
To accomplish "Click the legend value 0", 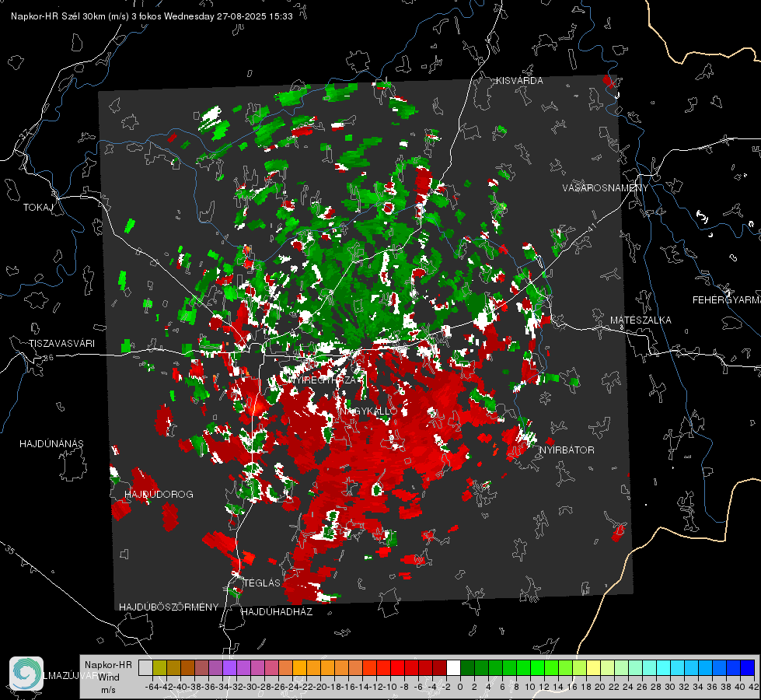I will click(x=460, y=687).
